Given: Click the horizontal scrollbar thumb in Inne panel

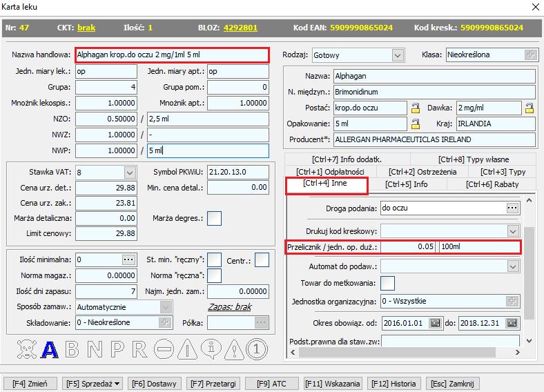Looking at the screenshot, I should pyautogui.click(x=397, y=352).
